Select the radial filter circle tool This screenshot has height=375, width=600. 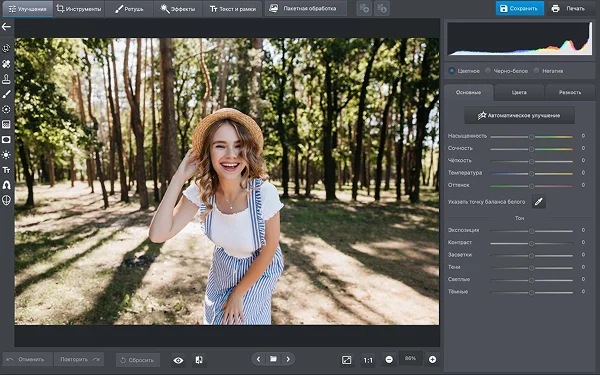(x=6, y=109)
